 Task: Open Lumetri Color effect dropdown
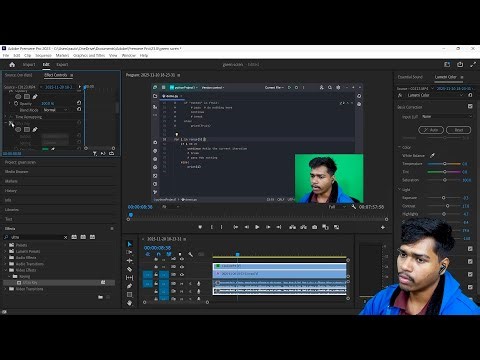point(434,95)
